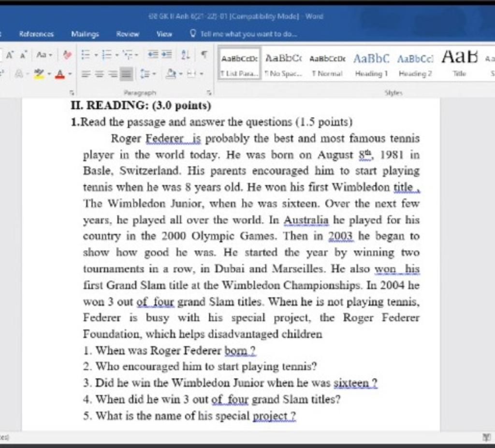Click the lightbulb Tell Me icon
Image resolution: width=495 pixels, height=448 pixels.
pos(193,33)
